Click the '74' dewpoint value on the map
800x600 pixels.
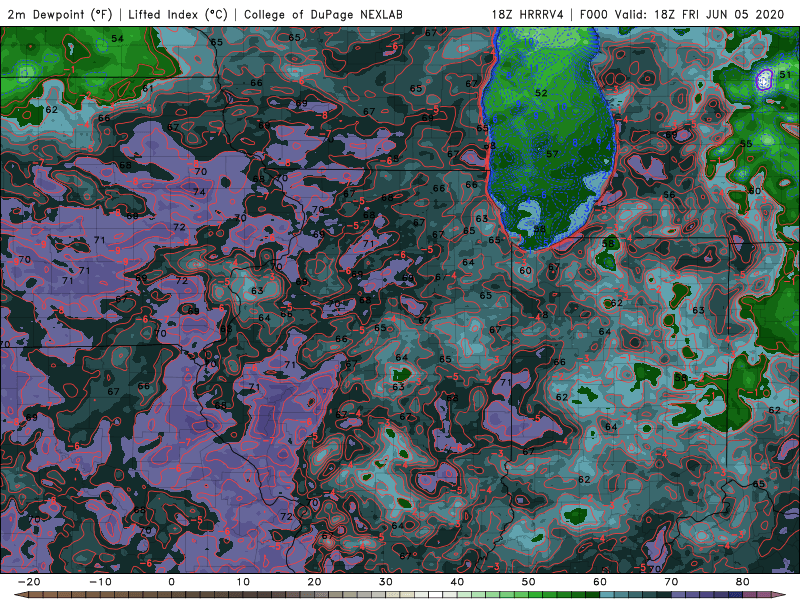click(199, 192)
